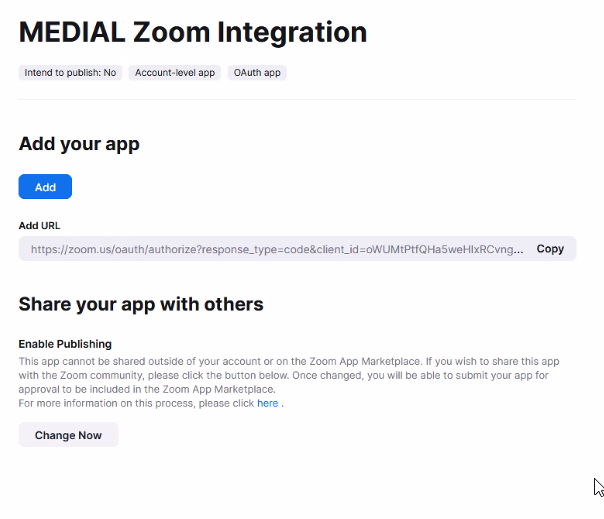This screenshot has width=604, height=519.
Task: Click the horizontal divider under the tags
Action: (297, 99)
